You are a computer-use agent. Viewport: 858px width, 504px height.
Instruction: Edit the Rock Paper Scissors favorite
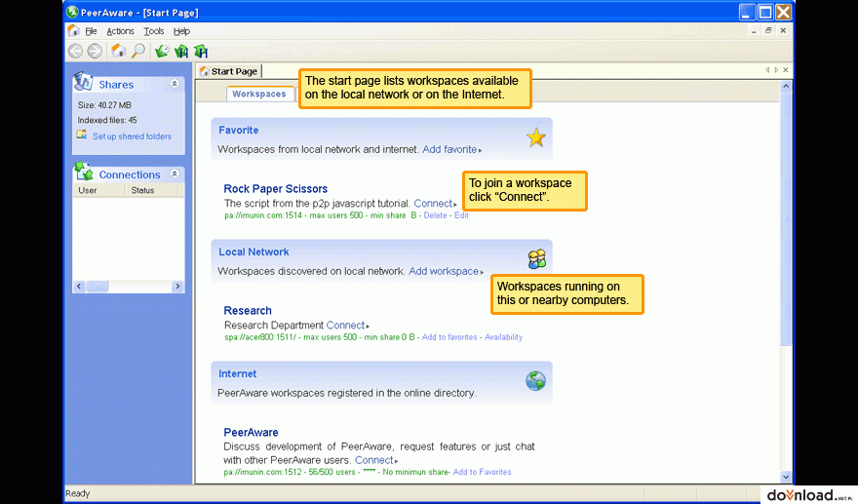pos(461,215)
